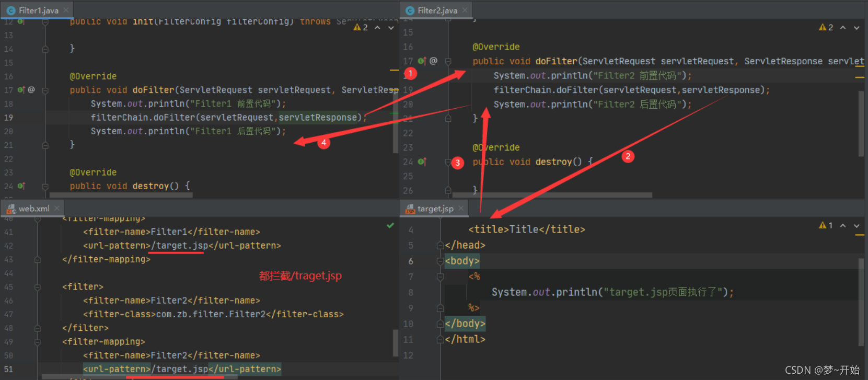
Task: Collapse the closing html fold at target.jsp line 11
Action: coord(440,339)
